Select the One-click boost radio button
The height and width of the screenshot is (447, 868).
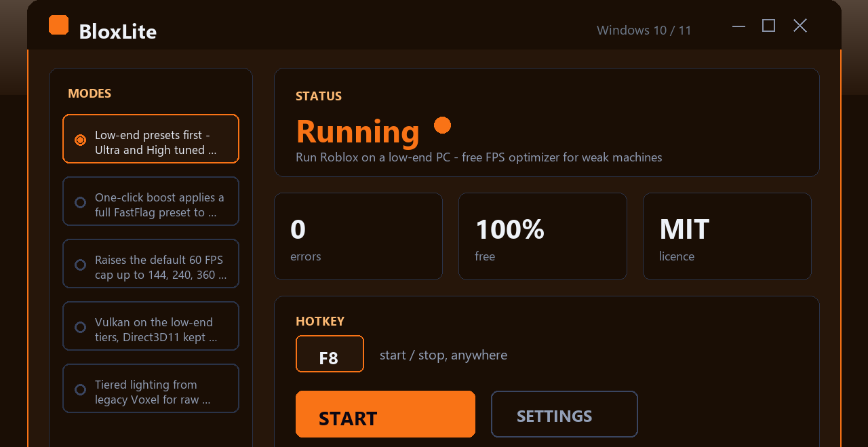(x=80, y=202)
